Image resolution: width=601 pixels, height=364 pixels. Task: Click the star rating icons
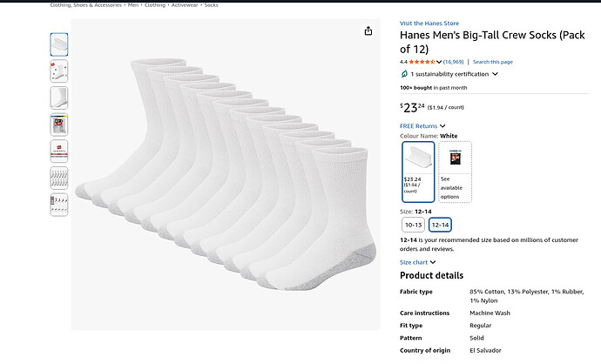(x=422, y=62)
